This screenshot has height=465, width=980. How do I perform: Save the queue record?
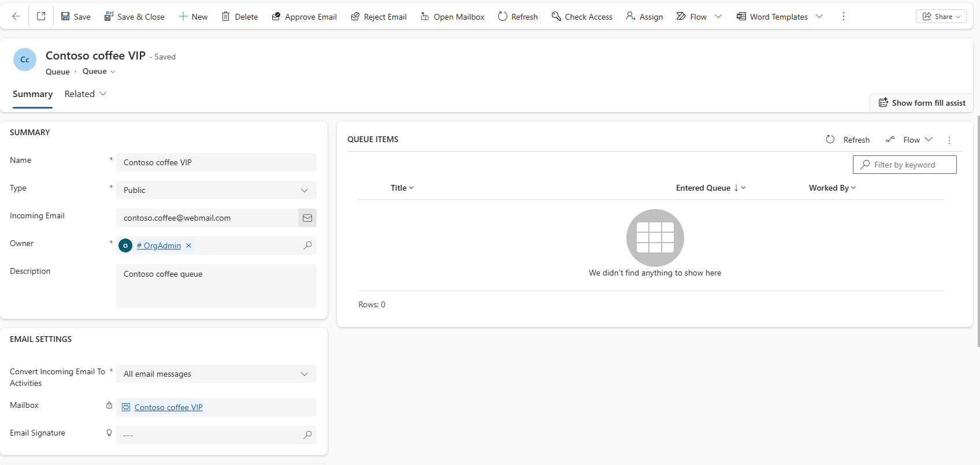[76, 17]
